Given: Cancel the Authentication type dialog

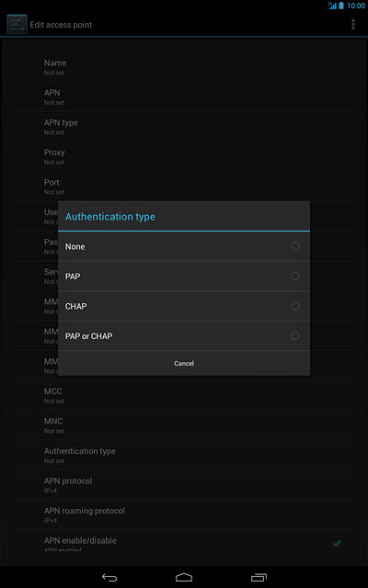Looking at the screenshot, I should coord(184,364).
